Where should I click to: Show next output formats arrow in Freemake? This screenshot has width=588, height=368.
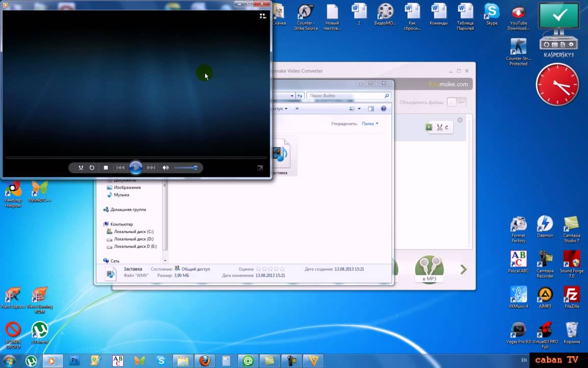463,269
